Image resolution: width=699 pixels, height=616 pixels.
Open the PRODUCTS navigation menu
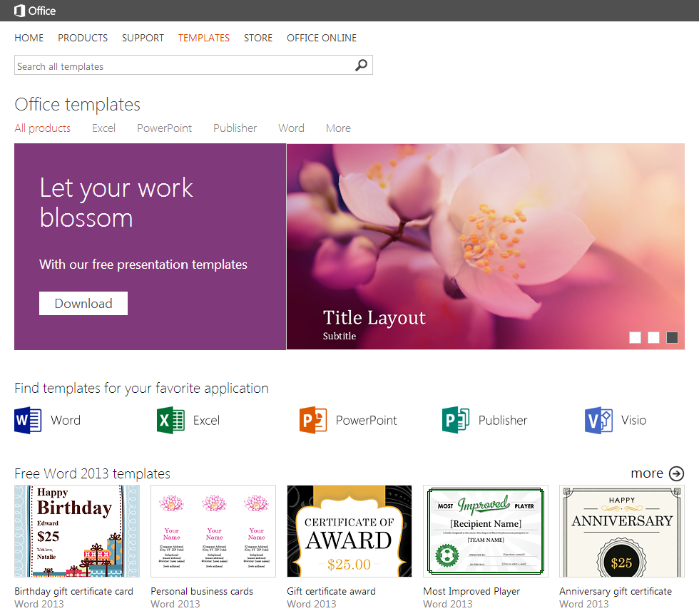tap(83, 38)
